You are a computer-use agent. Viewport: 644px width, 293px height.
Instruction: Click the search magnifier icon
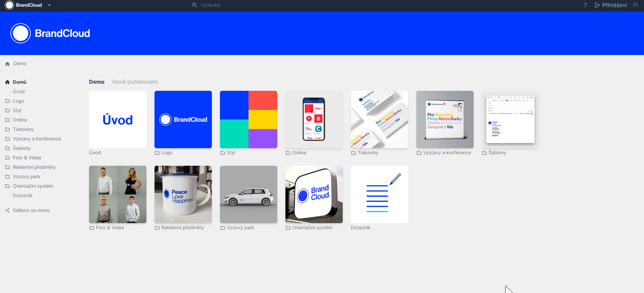(194, 5)
